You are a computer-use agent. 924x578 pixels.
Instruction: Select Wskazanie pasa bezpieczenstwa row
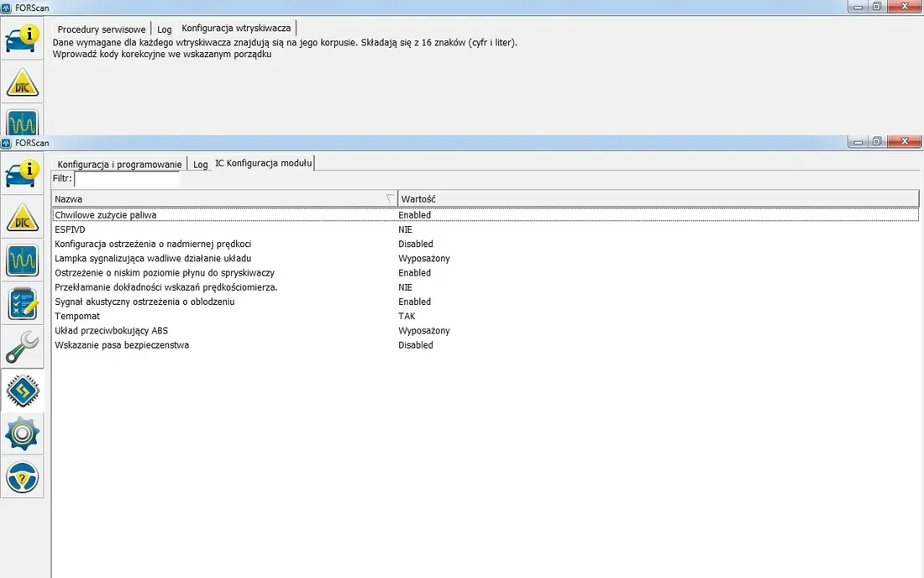pos(486,344)
